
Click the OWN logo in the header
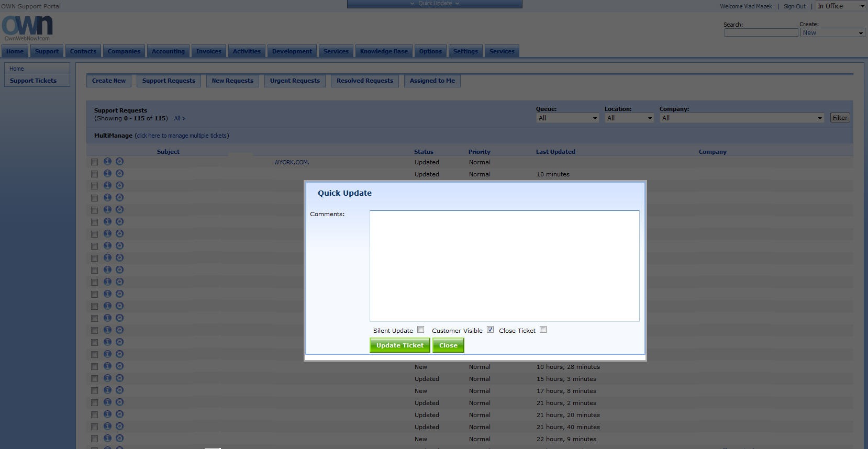(x=27, y=27)
